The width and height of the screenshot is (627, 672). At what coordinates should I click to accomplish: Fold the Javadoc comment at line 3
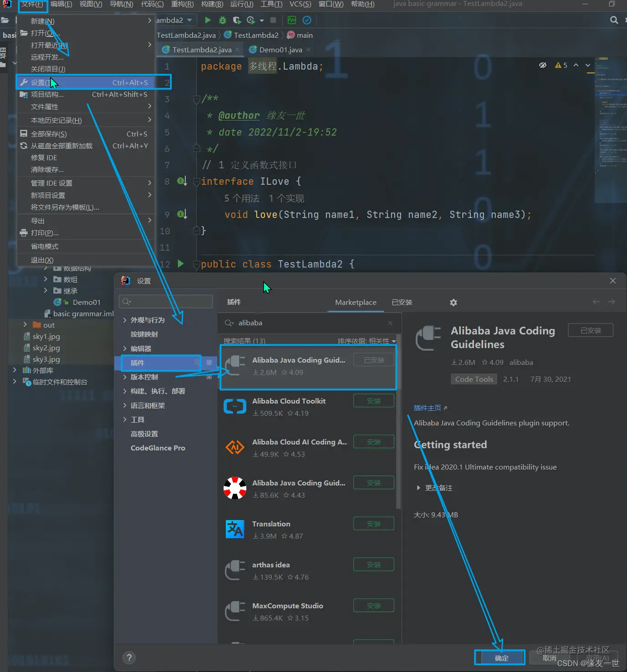pyautogui.click(x=197, y=99)
